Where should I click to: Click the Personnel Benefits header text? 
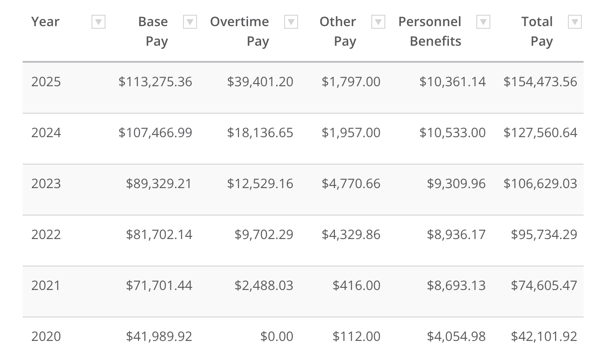[x=431, y=31]
